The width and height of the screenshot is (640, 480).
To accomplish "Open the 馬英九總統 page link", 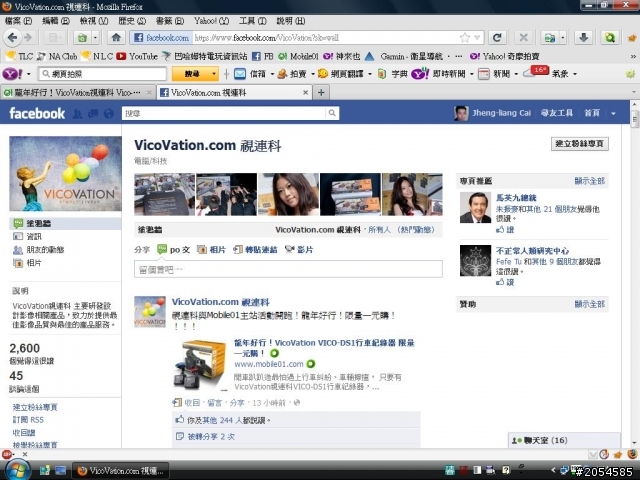I will [516, 198].
